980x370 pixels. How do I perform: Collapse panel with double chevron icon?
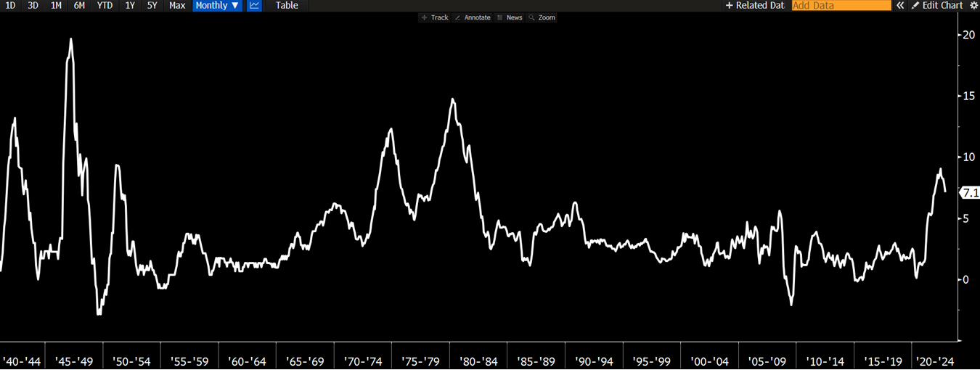coord(900,5)
